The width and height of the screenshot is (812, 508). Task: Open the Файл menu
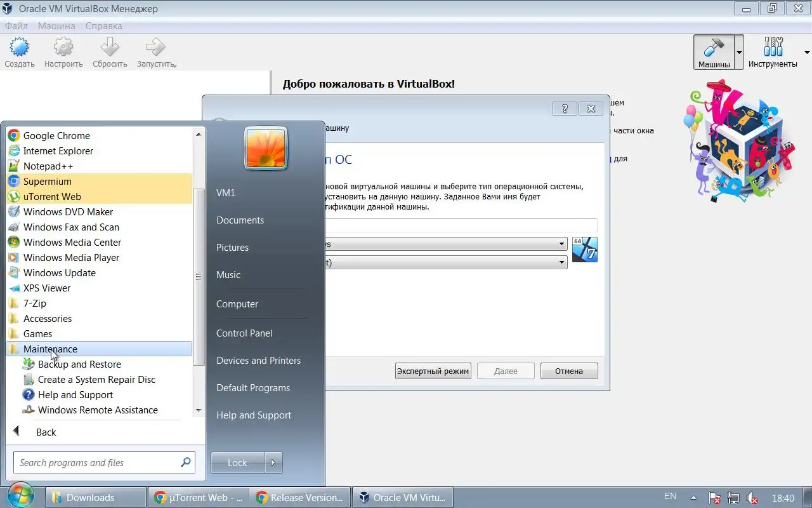pyautogui.click(x=16, y=26)
